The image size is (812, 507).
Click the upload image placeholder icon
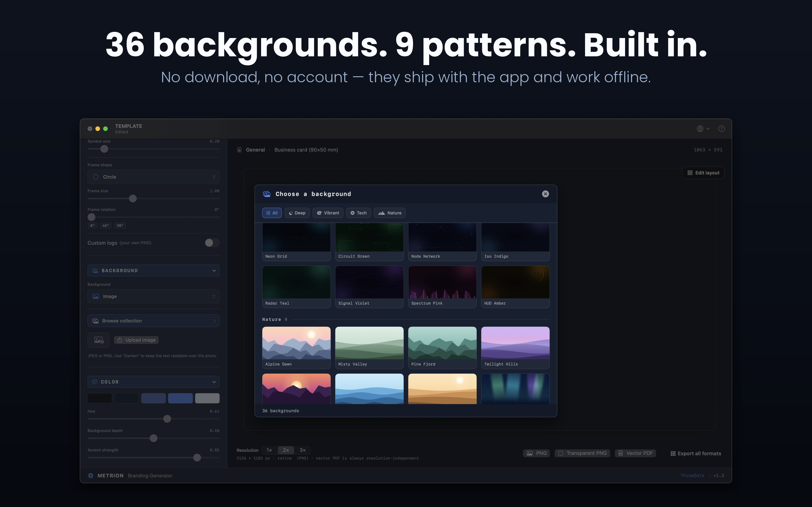tap(99, 340)
